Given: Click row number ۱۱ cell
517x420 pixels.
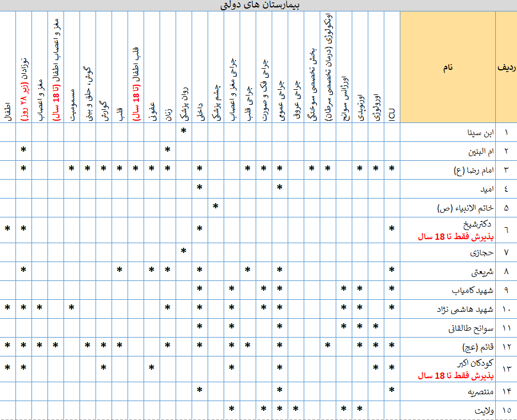Looking at the screenshot, I should 506,328.
